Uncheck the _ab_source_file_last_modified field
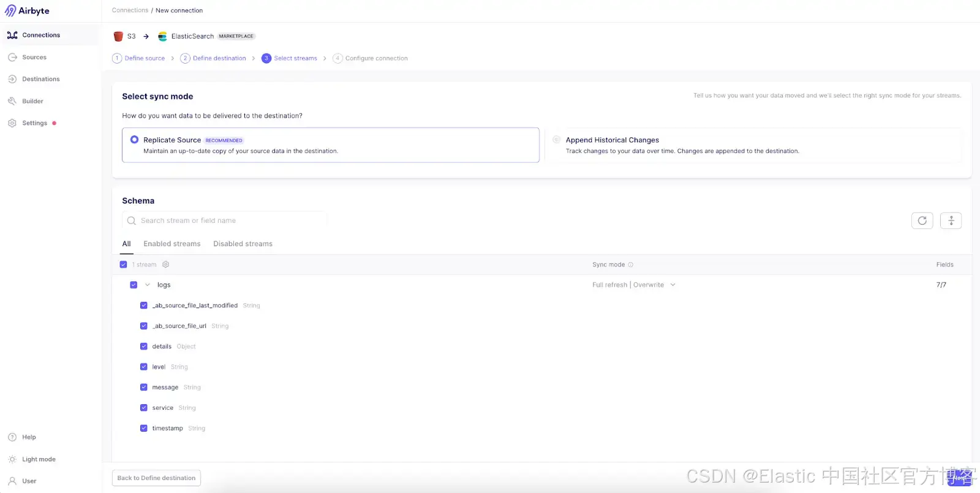The image size is (980, 493). 144,306
